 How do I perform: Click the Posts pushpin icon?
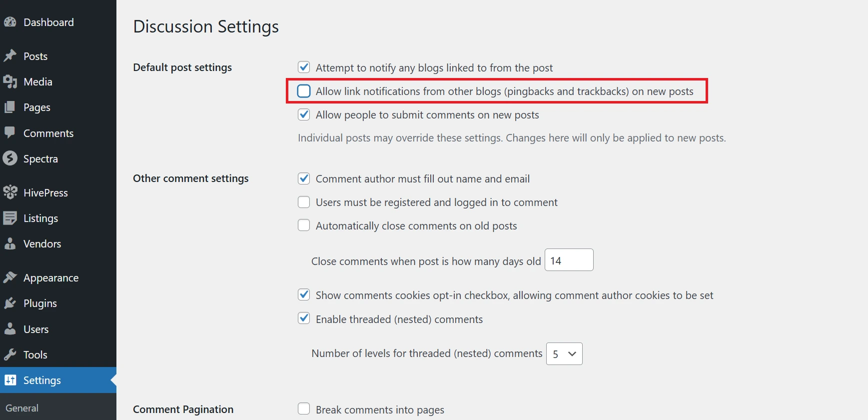click(x=10, y=56)
